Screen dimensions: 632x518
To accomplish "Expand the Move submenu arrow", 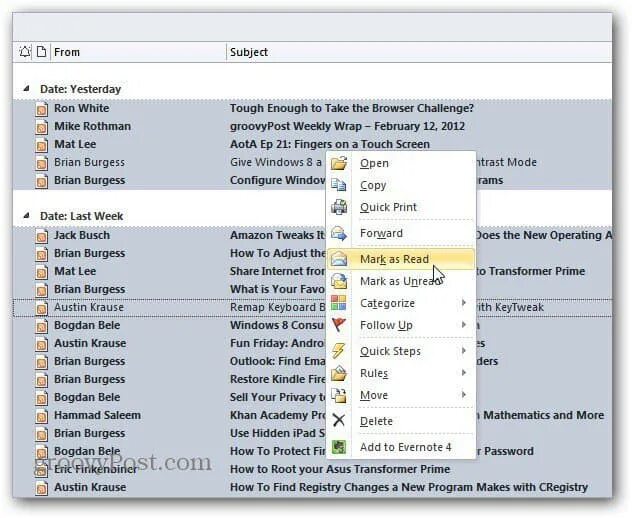I will click(x=464, y=395).
